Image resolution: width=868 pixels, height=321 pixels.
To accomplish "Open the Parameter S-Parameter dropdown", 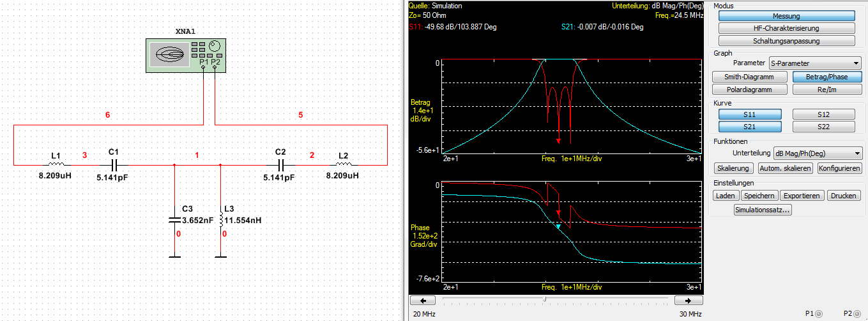I will click(815, 63).
